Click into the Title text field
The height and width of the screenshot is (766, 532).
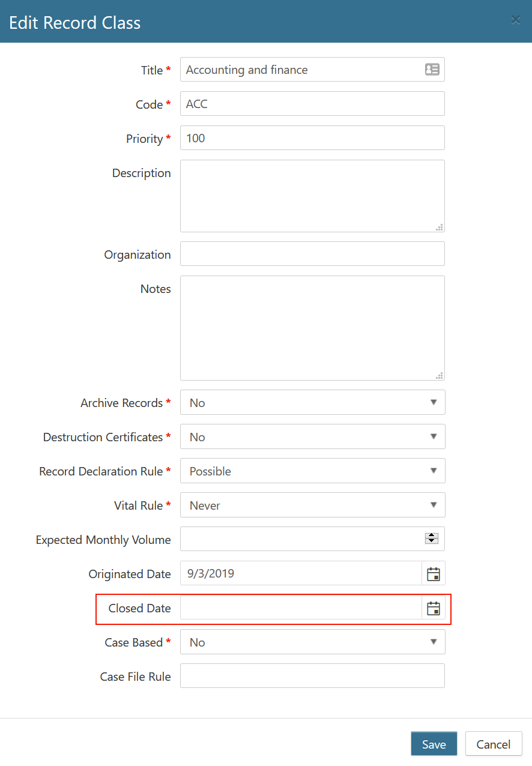(300, 70)
